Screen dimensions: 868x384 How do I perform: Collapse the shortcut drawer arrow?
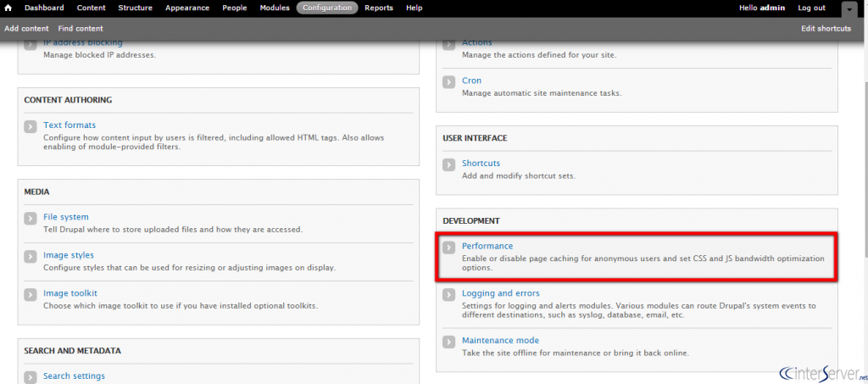tap(849, 8)
